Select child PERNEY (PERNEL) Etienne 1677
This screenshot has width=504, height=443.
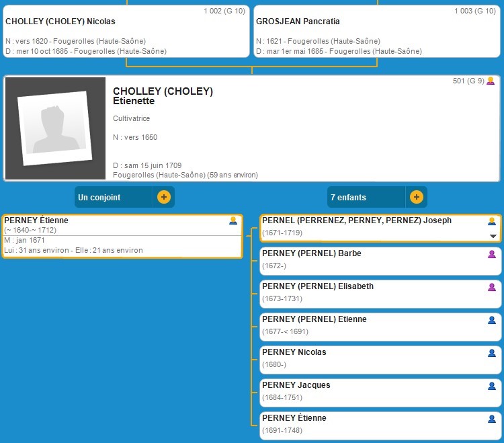tap(314, 319)
